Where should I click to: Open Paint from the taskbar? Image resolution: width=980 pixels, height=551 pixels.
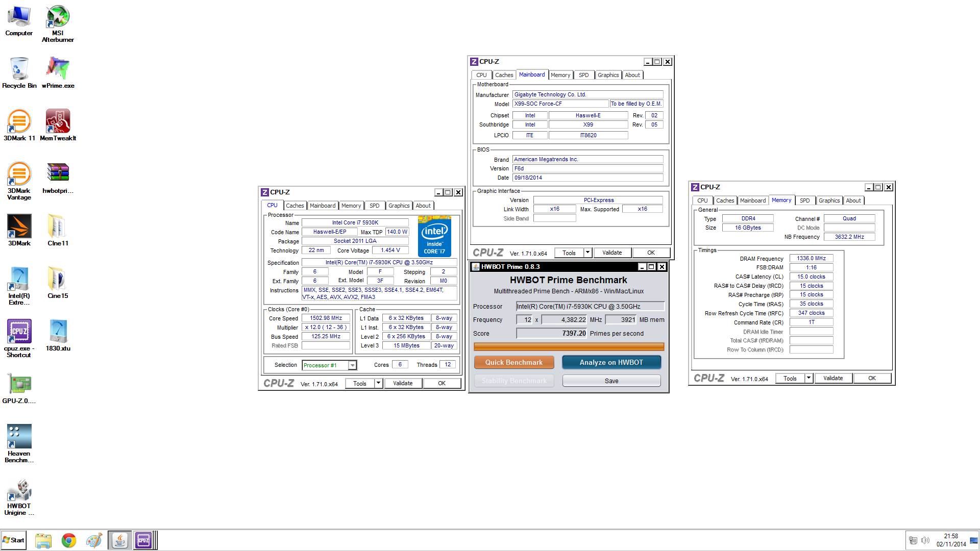(x=94, y=540)
